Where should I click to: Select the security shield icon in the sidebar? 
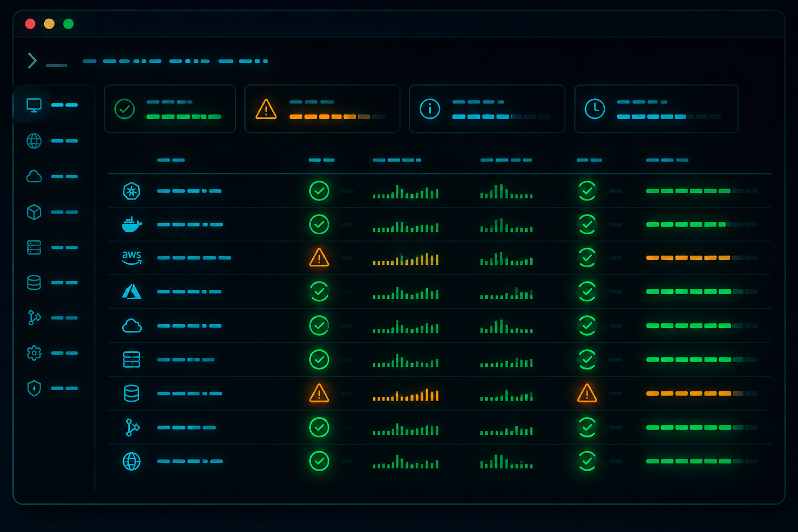(34, 388)
